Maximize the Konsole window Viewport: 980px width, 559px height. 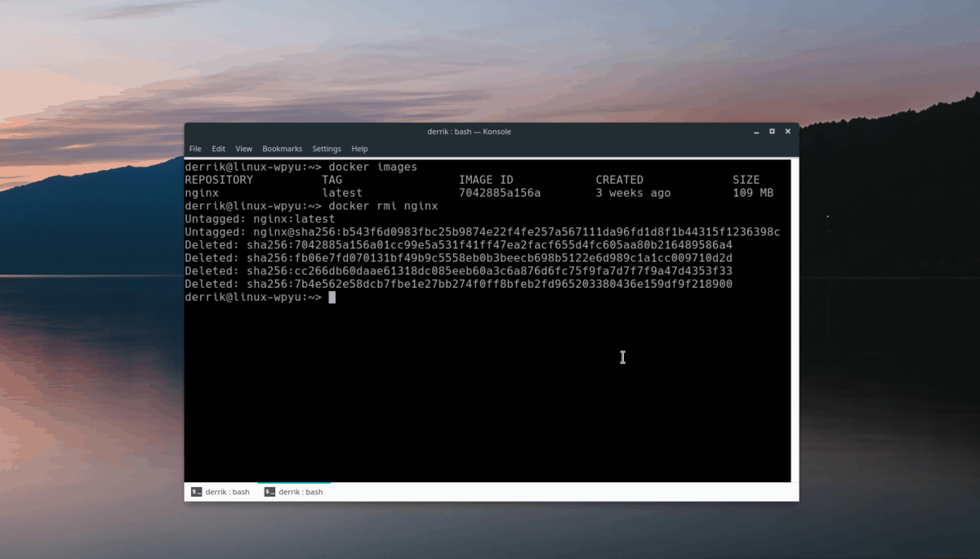tap(772, 132)
